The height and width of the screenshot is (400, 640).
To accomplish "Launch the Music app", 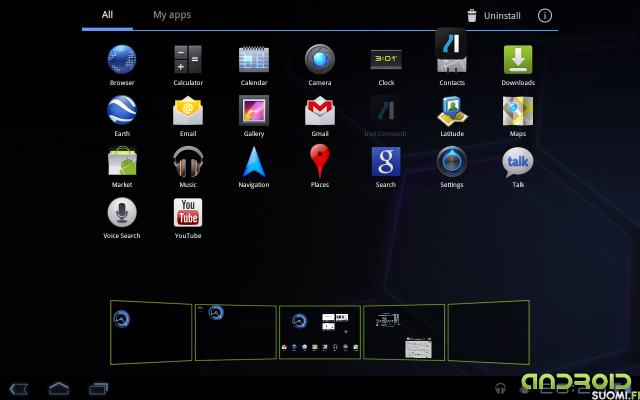I will point(188,161).
